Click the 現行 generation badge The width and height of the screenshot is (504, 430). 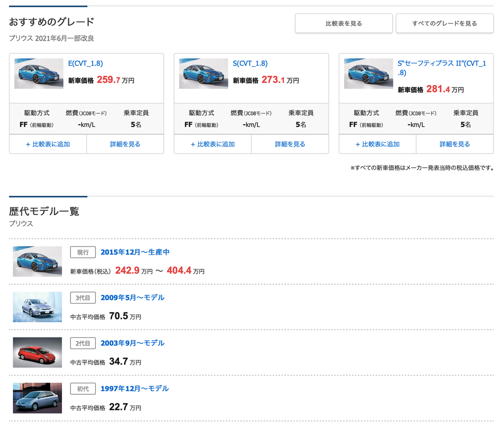click(83, 252)
